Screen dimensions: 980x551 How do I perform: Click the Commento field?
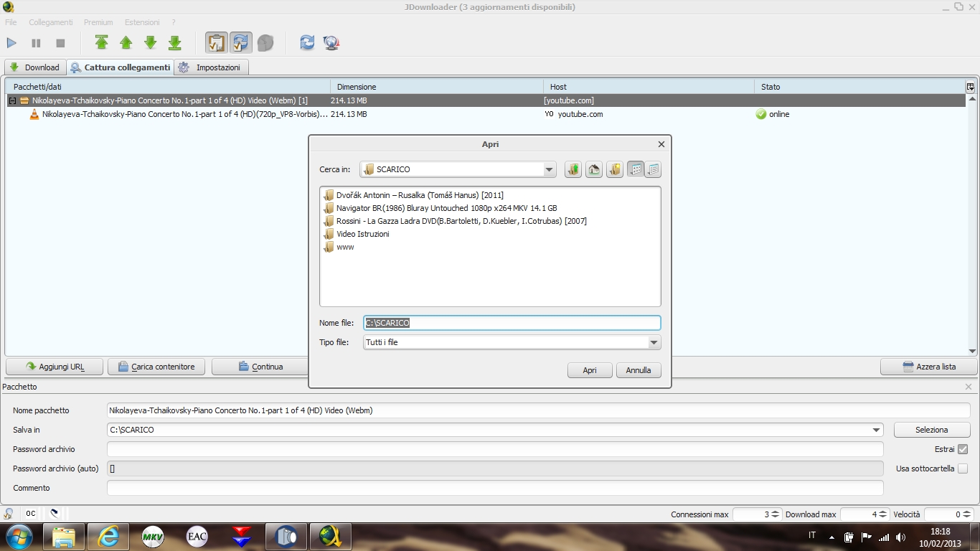tap(495, 488)
